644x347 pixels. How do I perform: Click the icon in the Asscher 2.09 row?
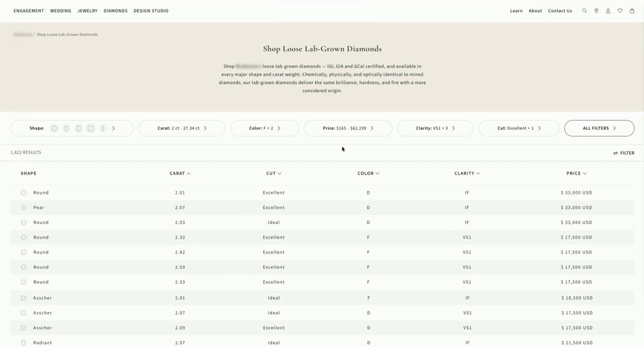24,328
